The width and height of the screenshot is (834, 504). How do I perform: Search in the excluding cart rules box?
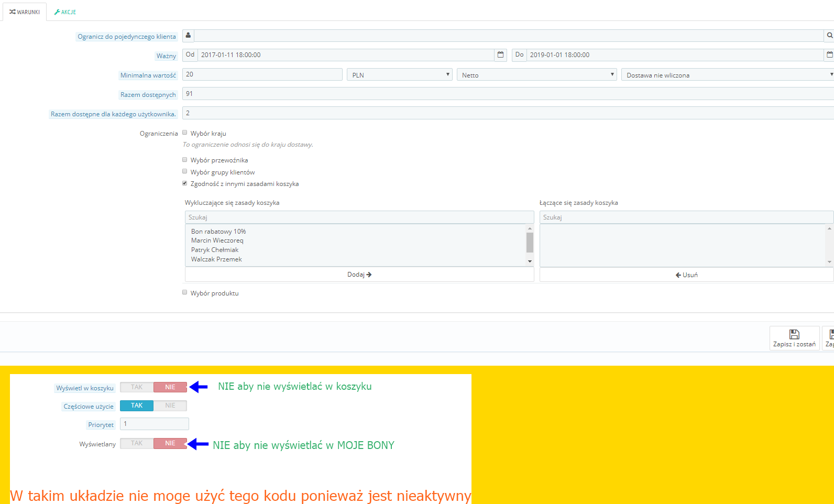coord(359,217)
